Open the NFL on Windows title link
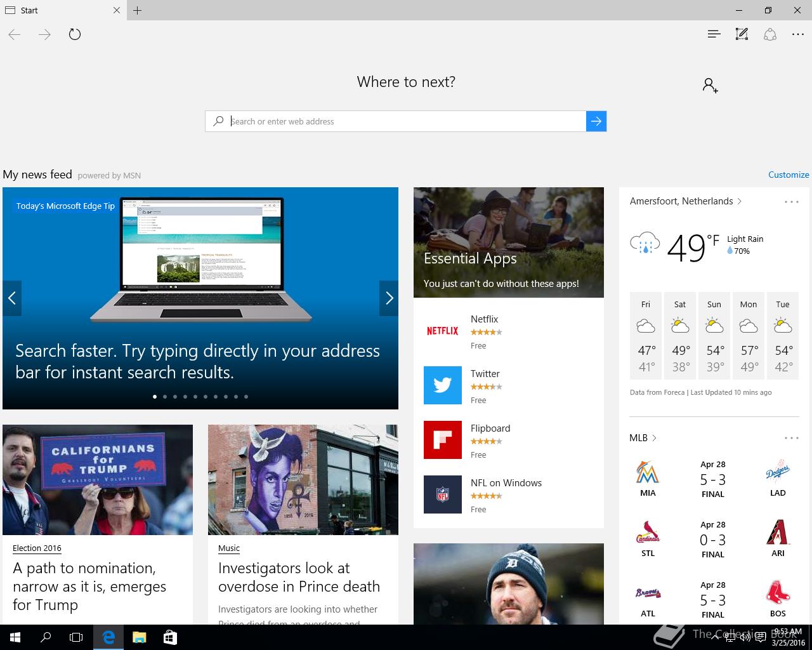 (506, 483)
